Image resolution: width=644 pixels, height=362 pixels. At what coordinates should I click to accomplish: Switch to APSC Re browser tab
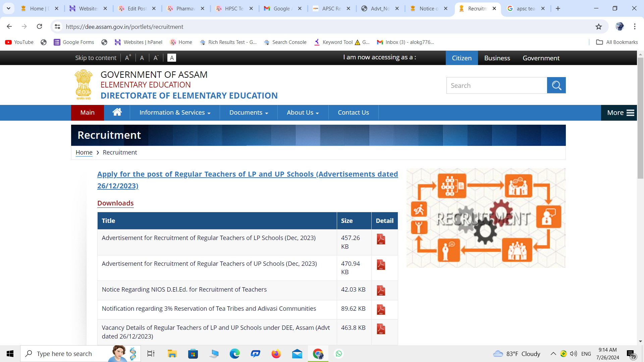[331, 8]
